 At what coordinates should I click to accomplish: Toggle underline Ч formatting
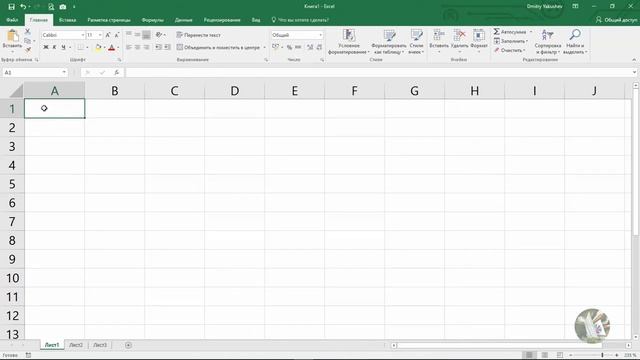pos(64,48)
